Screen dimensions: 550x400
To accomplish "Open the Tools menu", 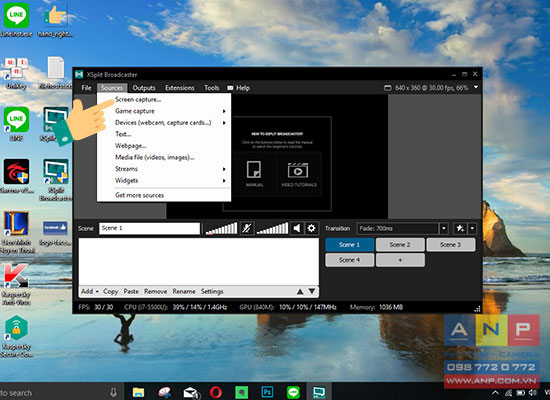I will pyautogui.click(x=212, y=88).
